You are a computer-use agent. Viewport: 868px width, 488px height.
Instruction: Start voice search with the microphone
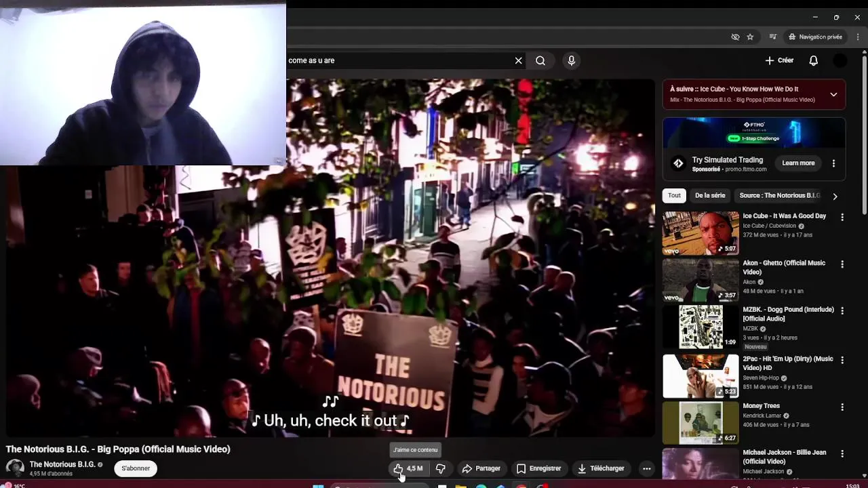(x=572, y=60)
